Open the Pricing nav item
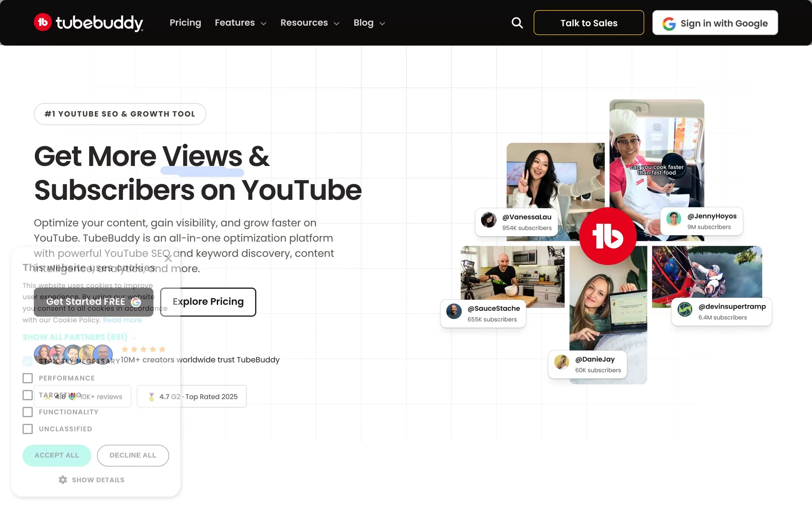 pyautogui.click(x=185, y=23)
